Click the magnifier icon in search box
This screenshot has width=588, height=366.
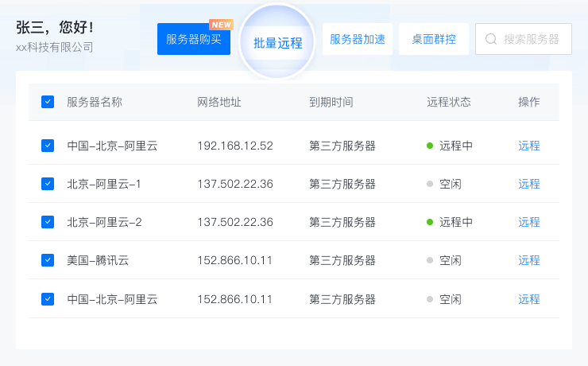(x=491, y=39)
